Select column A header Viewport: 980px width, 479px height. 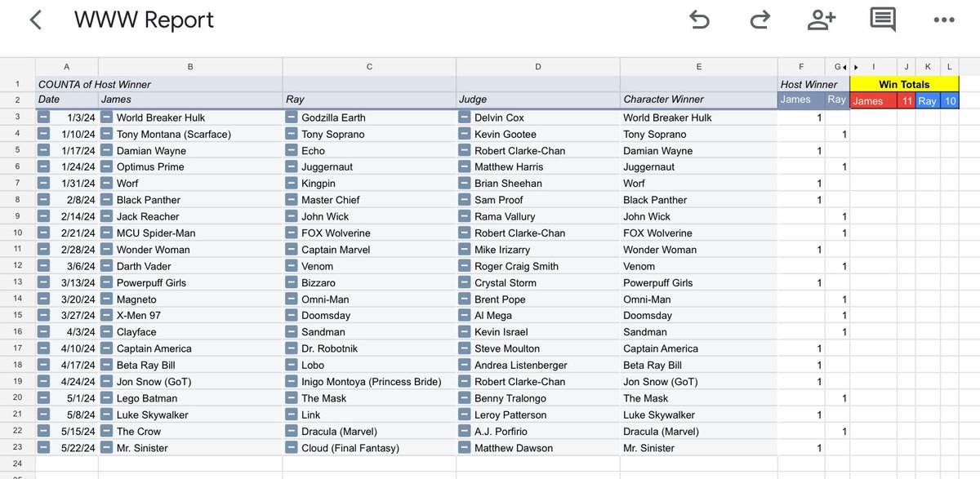point(67,67)
